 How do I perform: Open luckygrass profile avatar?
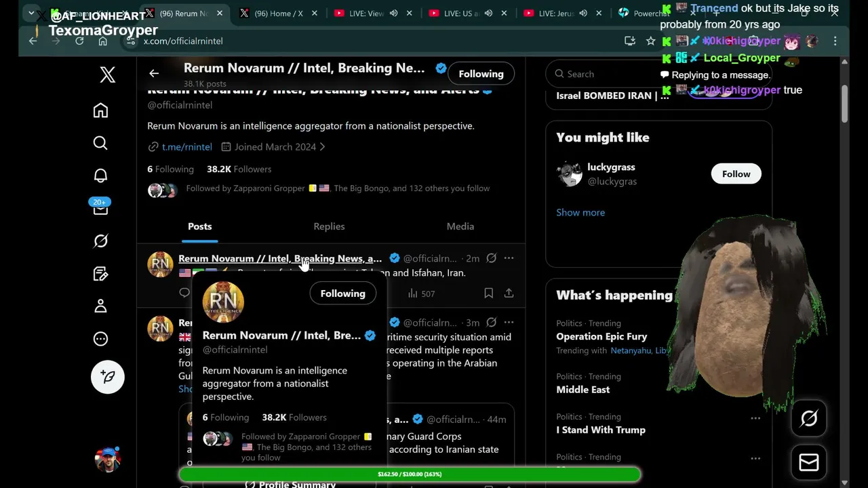click(x=569, y=174)
